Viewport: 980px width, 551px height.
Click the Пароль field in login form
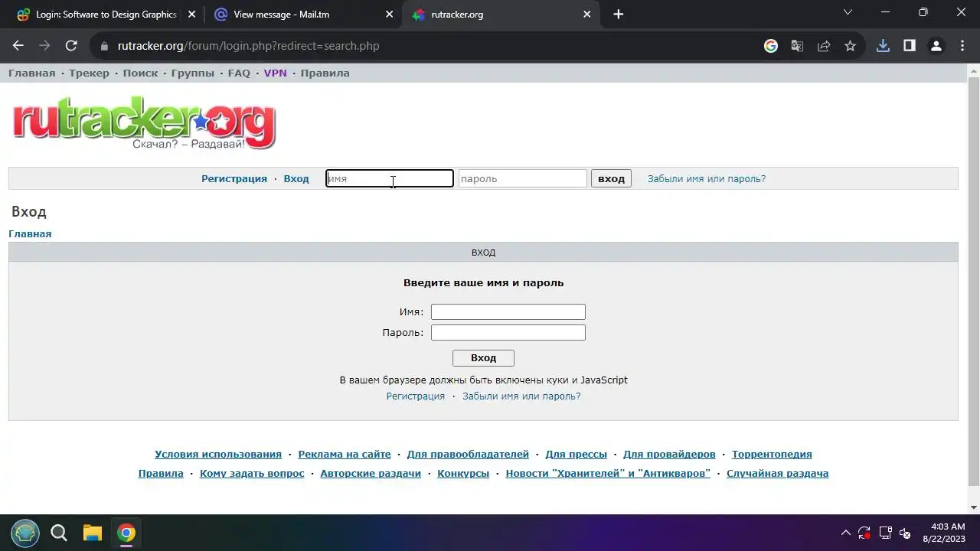(508, 332)
